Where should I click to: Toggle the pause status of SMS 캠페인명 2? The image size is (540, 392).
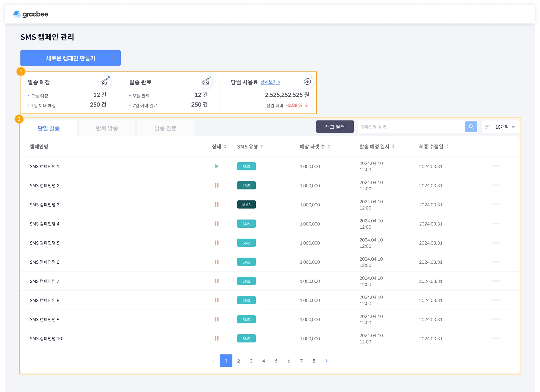216,185
